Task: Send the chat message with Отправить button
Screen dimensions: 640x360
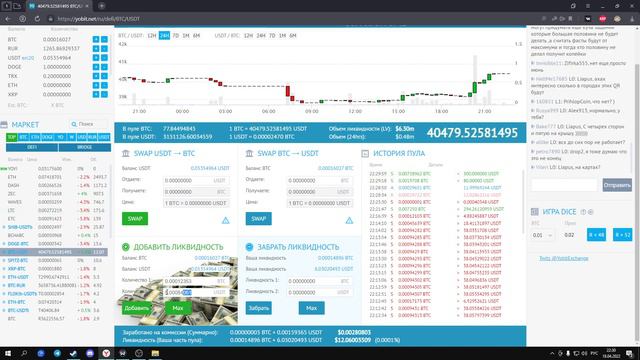Action: click(x=617, y=185)
